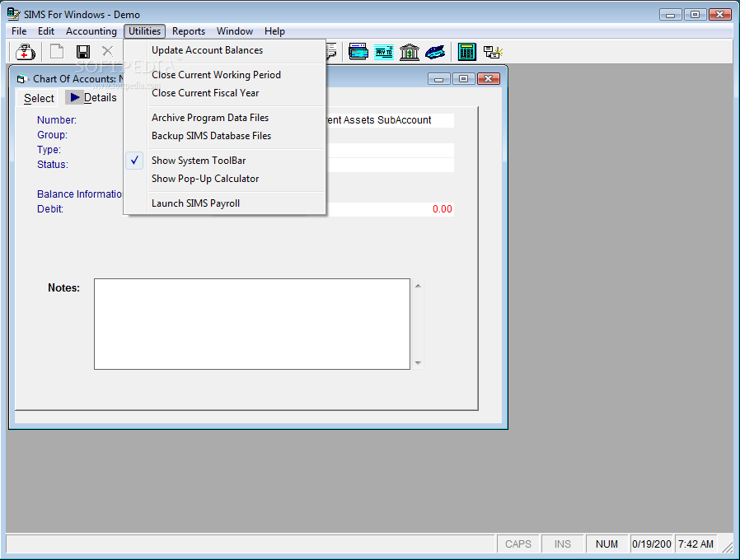Open the Reports menu

click(189, 31)
